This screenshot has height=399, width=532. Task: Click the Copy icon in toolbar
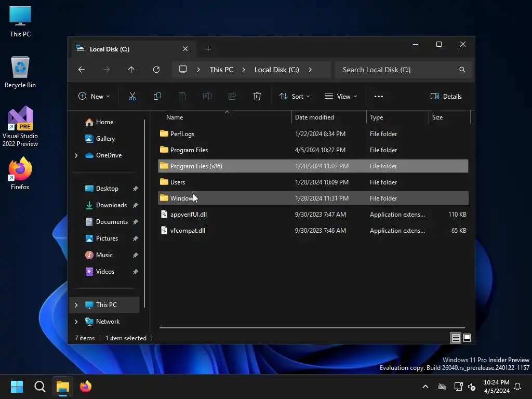coord(157,96)
